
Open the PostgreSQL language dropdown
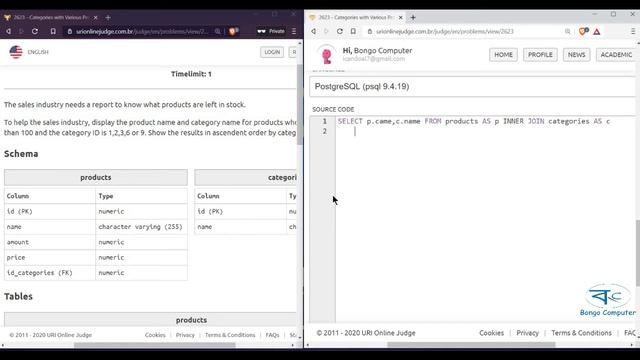pyautogui.click(x=473, y=87)
